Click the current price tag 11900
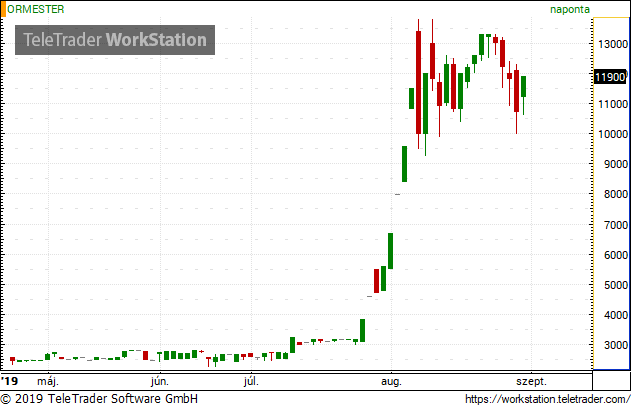 [610, 77]
